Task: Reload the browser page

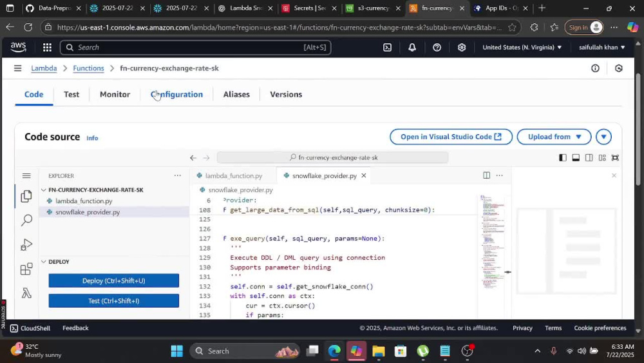Action: tap(28, 28)
